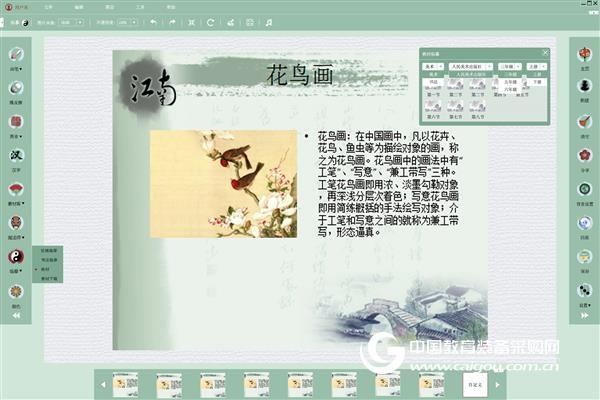Open the red seal stamp tool
Image resolution: width=600 pixels, height=400 pixels.
(x=16, y=122)
